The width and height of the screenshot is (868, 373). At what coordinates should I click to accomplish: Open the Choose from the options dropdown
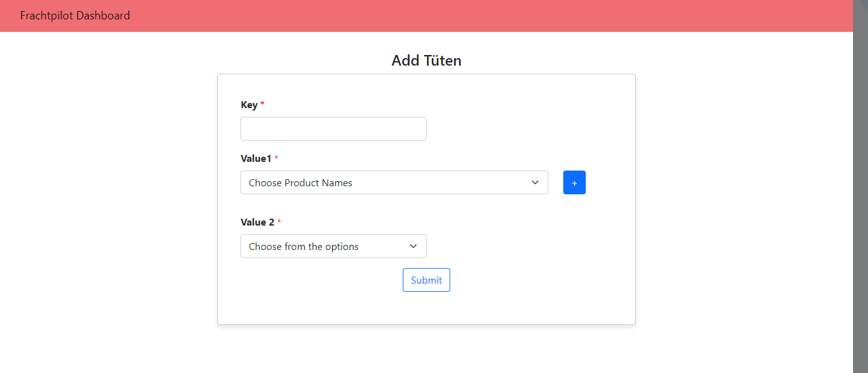tap(333, 246)
